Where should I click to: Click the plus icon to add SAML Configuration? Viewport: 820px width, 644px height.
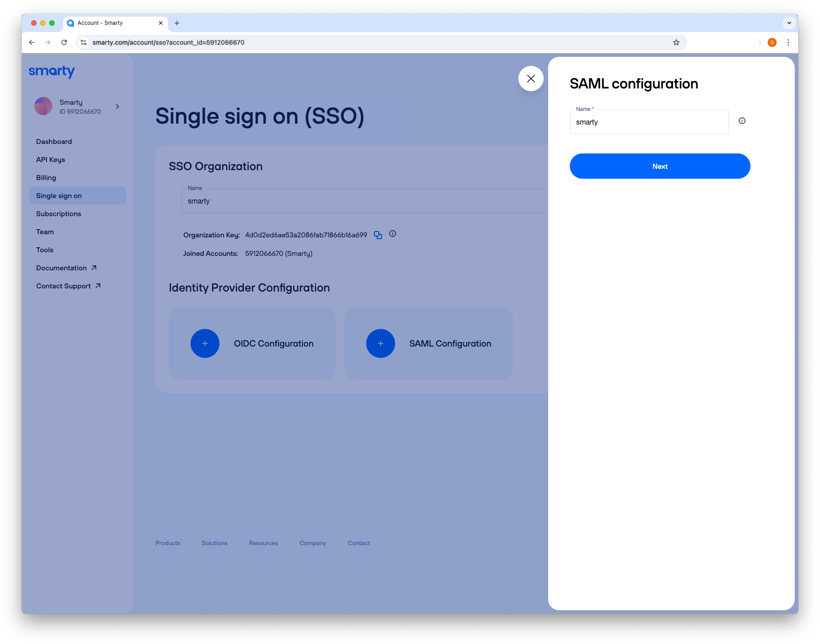[380, 343]
